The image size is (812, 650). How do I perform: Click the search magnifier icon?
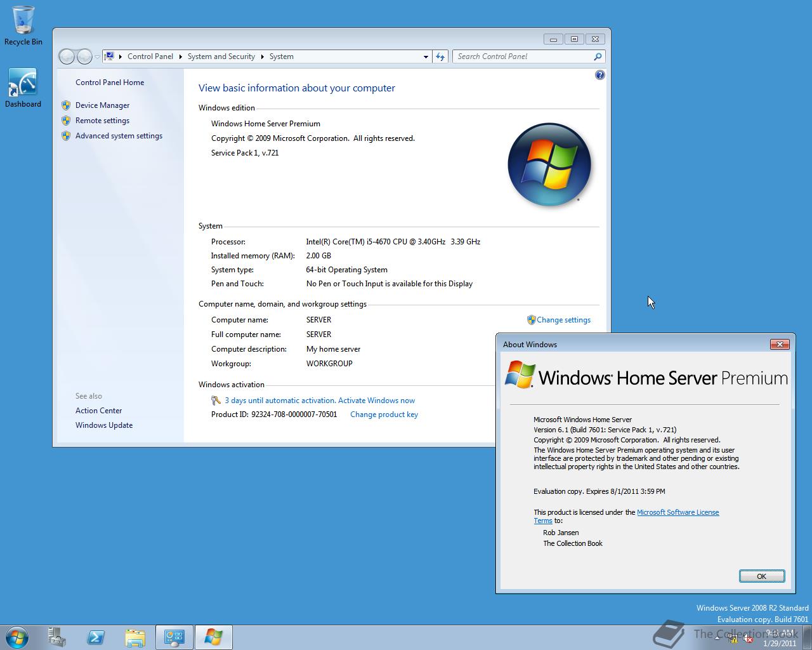[x=598, y=56]
